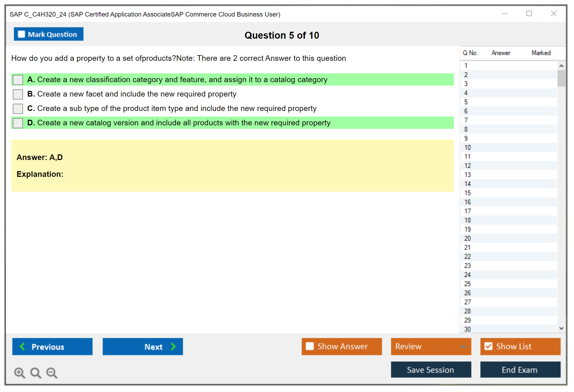This screenshot has height=392, width=574.
Task: Click the green left arrow on Previous
Action: [22, 346]
